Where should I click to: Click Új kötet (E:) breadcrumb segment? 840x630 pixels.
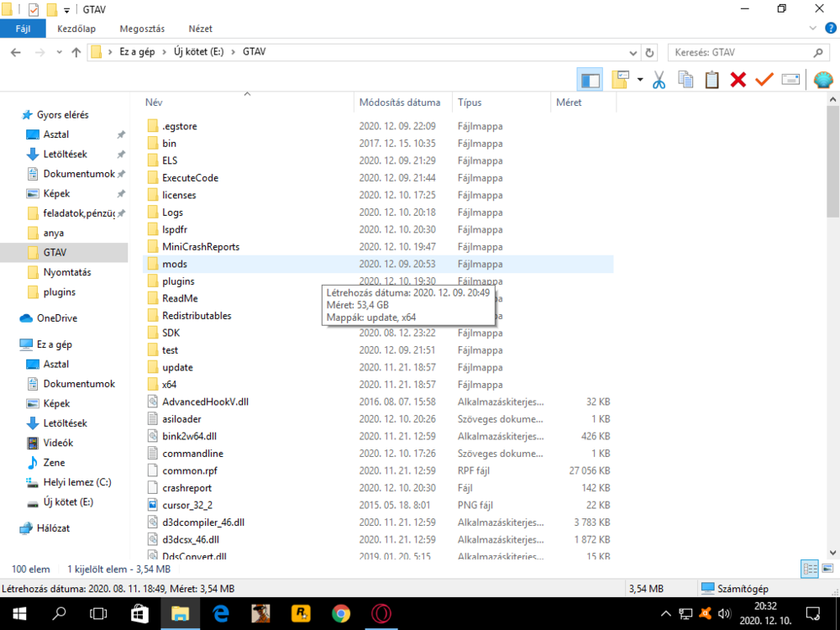(x=199, y=52)
